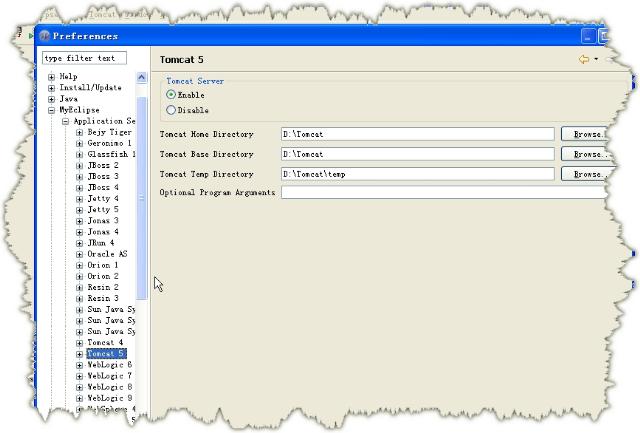This screenshot has width=640, height=433.
Task: Expand the Jetty 4 node
Action: pos(80,199)
